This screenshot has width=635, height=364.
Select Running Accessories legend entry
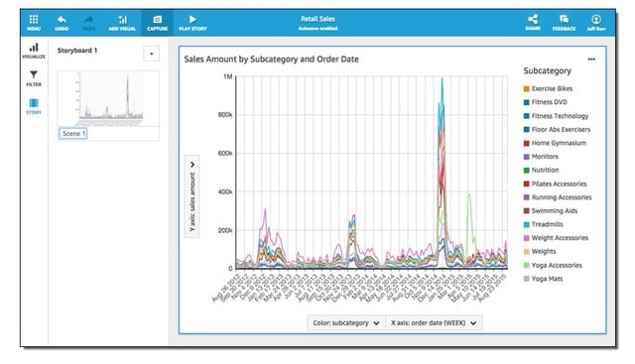coord(558,197)
